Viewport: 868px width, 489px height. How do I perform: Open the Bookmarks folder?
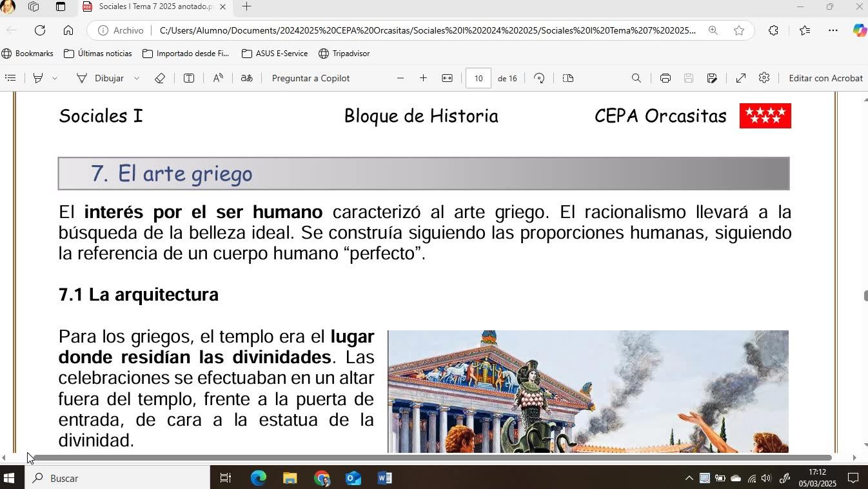tap(28, 54)
